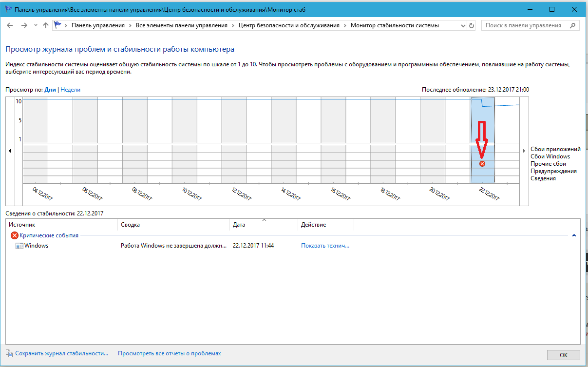Expand chevron after Центр безопасности и обслуживания

tap(345, 25)
